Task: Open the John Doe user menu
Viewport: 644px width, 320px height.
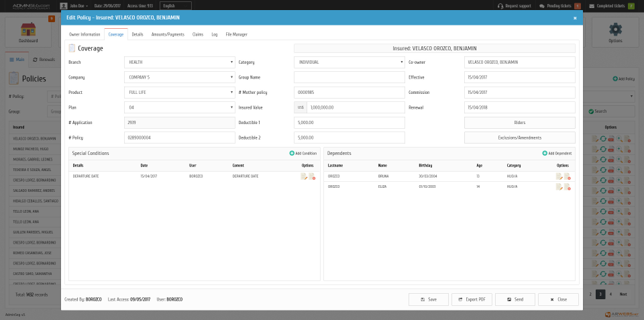Action: pos(74,6)
